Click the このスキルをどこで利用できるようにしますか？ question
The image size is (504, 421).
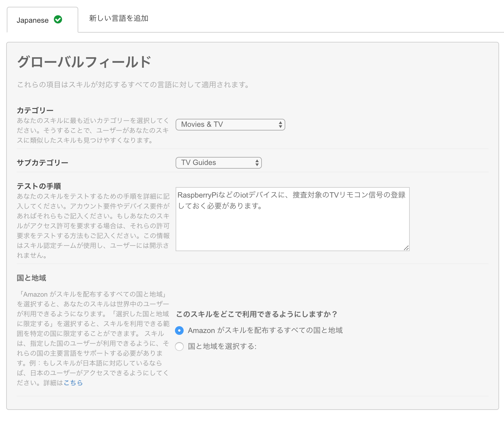[257, 314]
